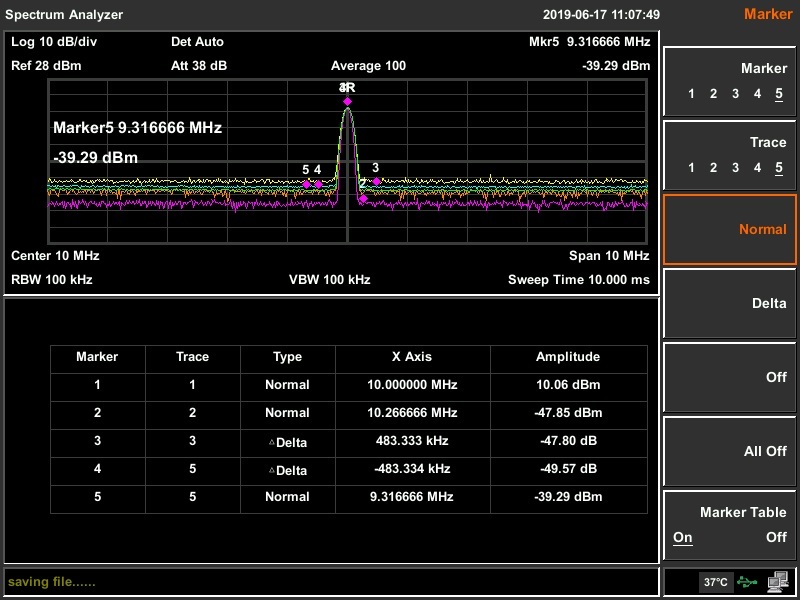The height and width of the screenshot is (603, 802).
Task: Click the marker 3 diamond on trace
Action: click(x=376, y=182)
